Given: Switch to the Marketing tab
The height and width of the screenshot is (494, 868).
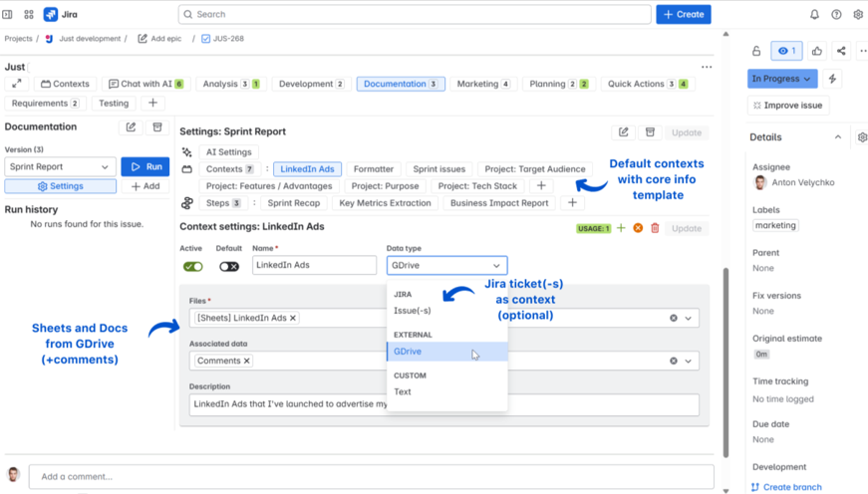Looking at the screenshot, I should click(482, 85).
